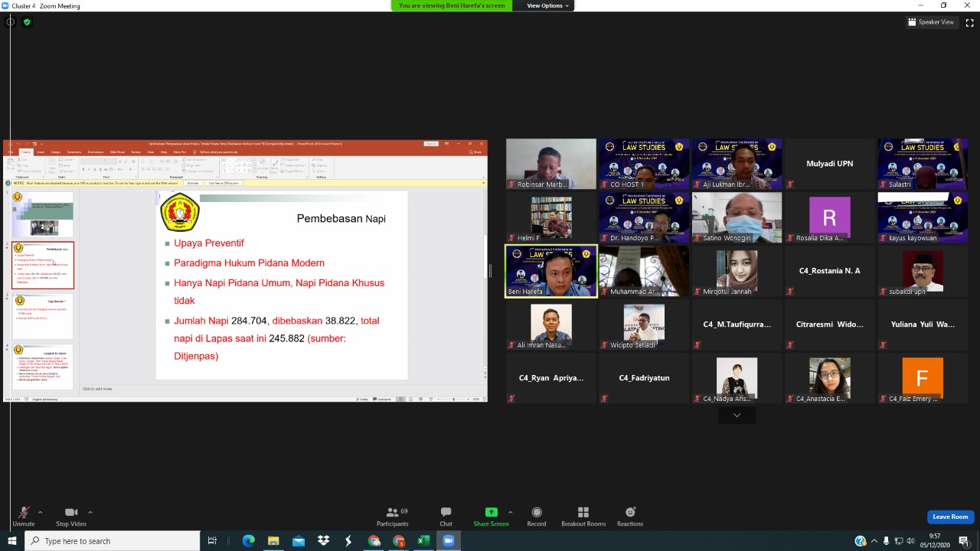This screenshot has width=980, height=551.
Task: Click the green encryption shield icon
Action: coord(27,22)
